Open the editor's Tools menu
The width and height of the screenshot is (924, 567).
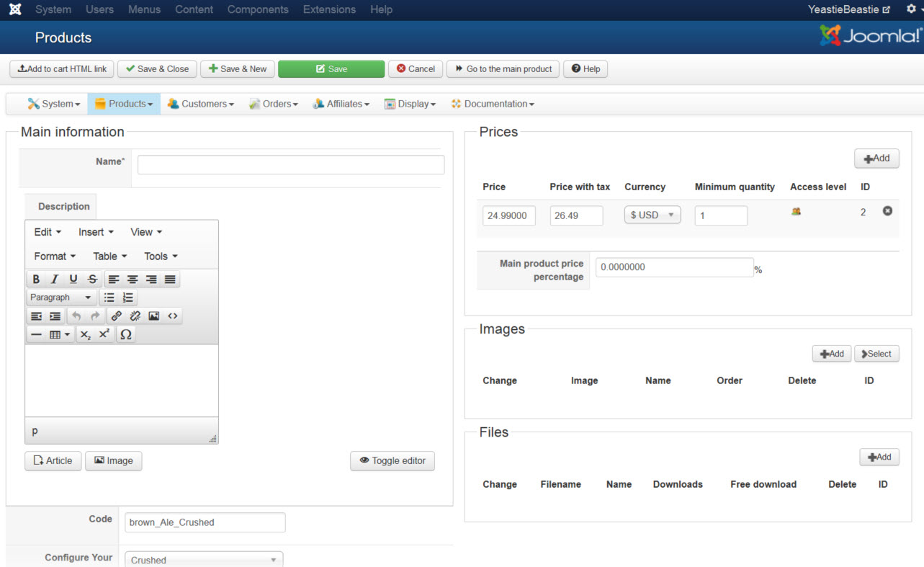(x=161, y=256)
